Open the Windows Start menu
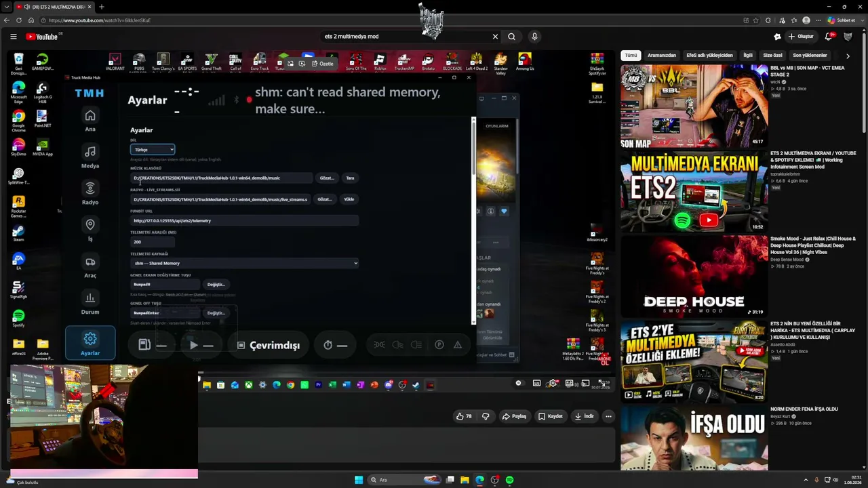 click(359, 480)
